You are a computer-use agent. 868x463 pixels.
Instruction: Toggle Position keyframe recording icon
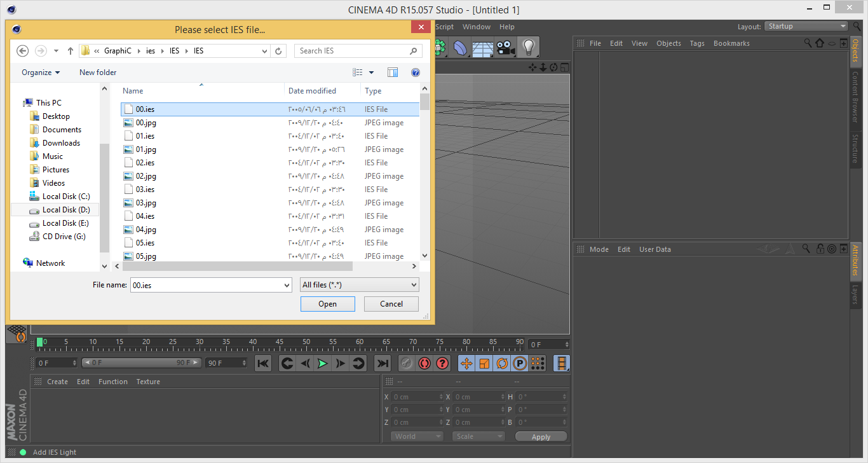[466, 363]
